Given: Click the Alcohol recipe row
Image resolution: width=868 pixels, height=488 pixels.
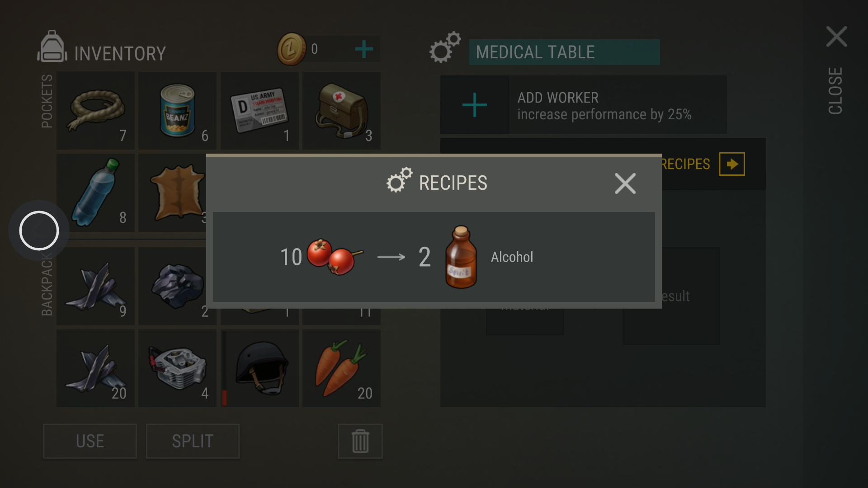Looking at the screenshot, I should (434, 257).
